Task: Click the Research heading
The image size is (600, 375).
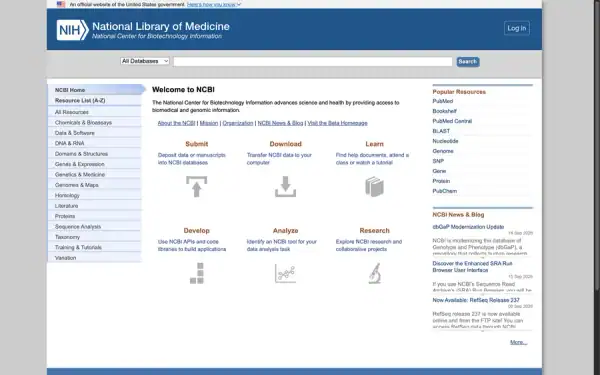Action: [374, 231]
